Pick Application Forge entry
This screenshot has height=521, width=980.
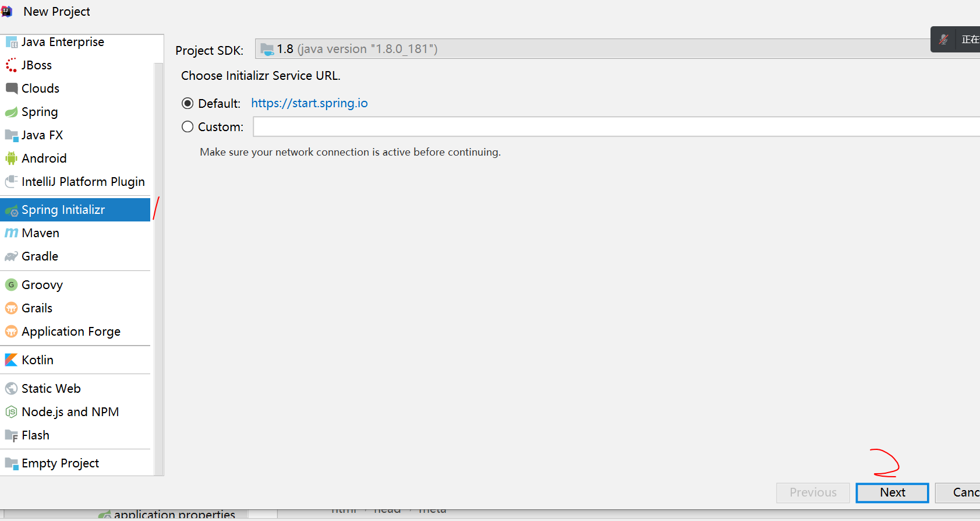click(x=75, y=332)
